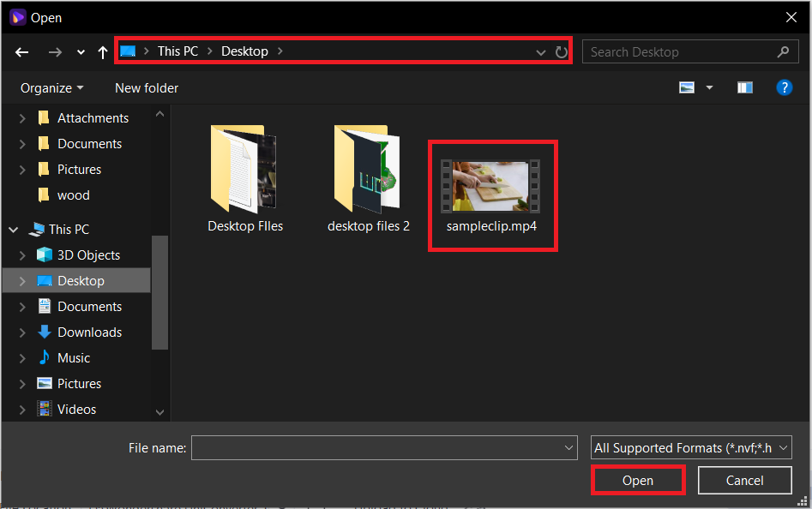Expand the This PC tree node
812x509 pixels.
[x=12, y=229]
